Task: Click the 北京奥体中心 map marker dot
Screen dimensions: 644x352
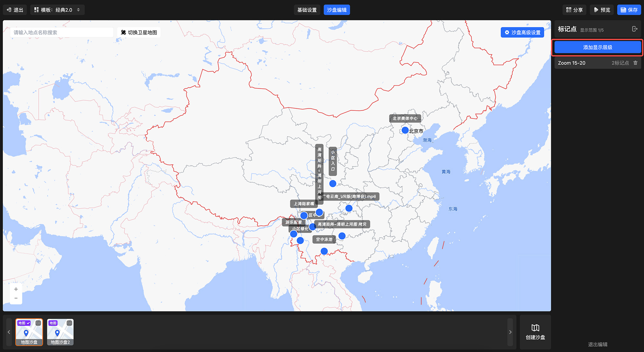Action: coord(405,130)
